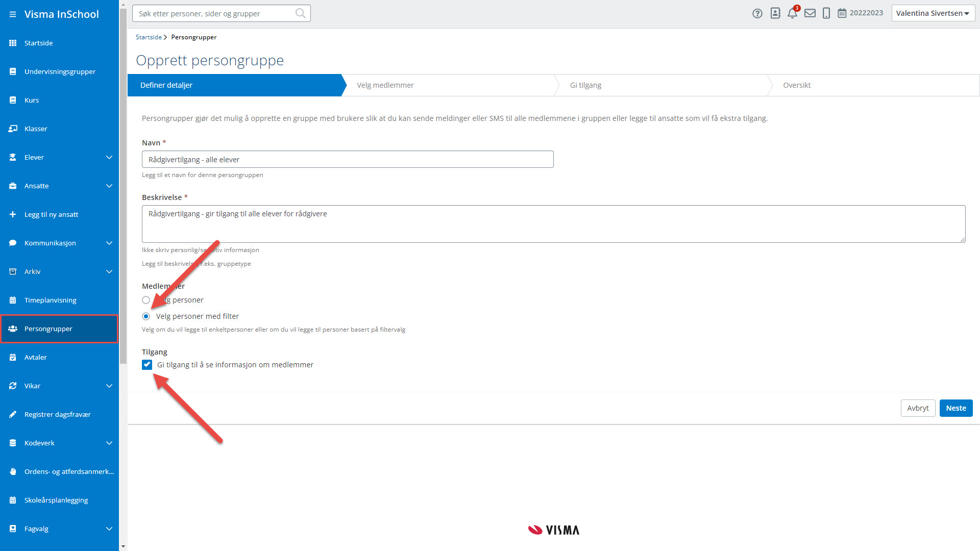Click the Ordens- og atferdsanmerkninger hand icon

(13, 471)
